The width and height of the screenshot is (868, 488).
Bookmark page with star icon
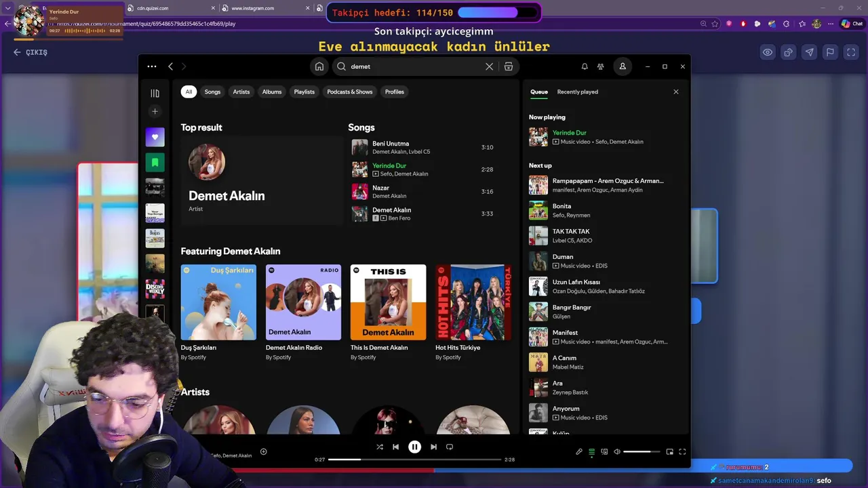(x=715, y=24)
